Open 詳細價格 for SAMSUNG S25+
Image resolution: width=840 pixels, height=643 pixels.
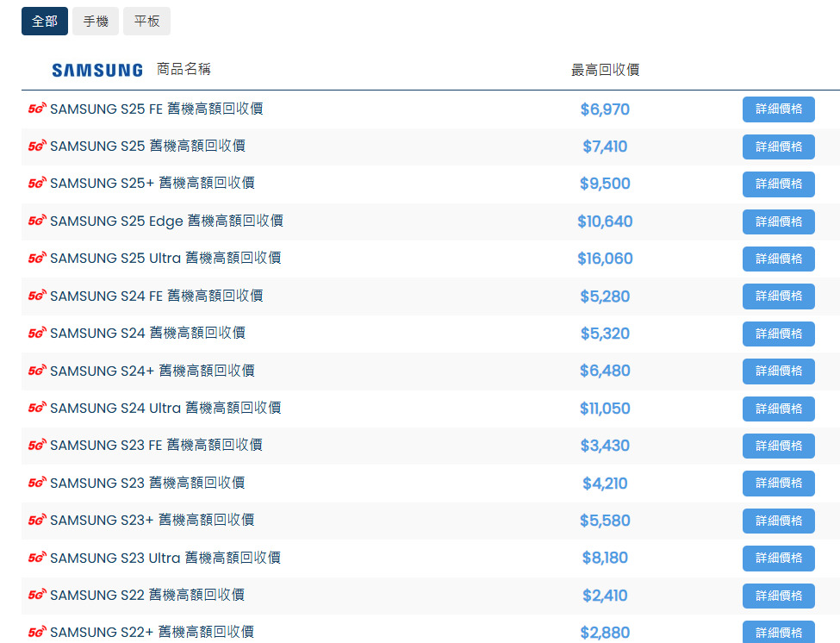(x=778, y=184)
